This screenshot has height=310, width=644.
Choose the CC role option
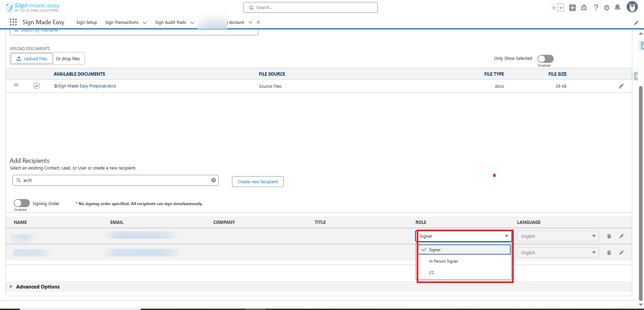click(x=464, y=273)
